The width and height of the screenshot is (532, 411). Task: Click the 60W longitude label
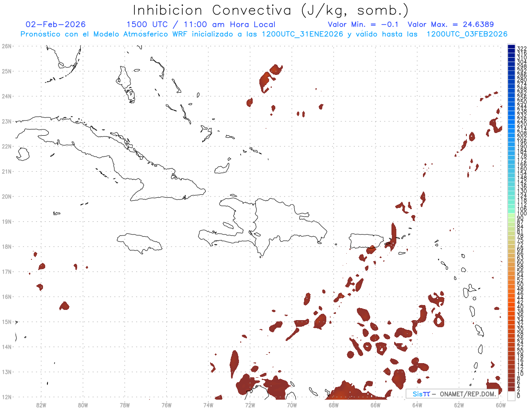click(501, 405)
